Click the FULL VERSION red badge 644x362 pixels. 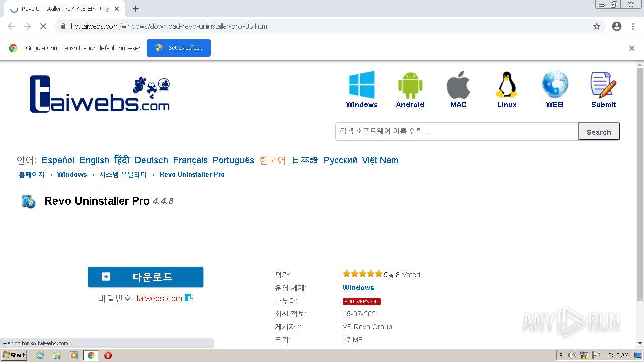(362, 301)
